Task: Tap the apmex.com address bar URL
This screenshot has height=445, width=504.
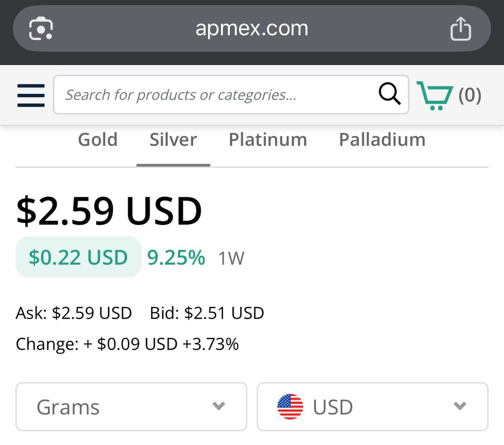Action: pyautogui.click(x=251, y=28)
